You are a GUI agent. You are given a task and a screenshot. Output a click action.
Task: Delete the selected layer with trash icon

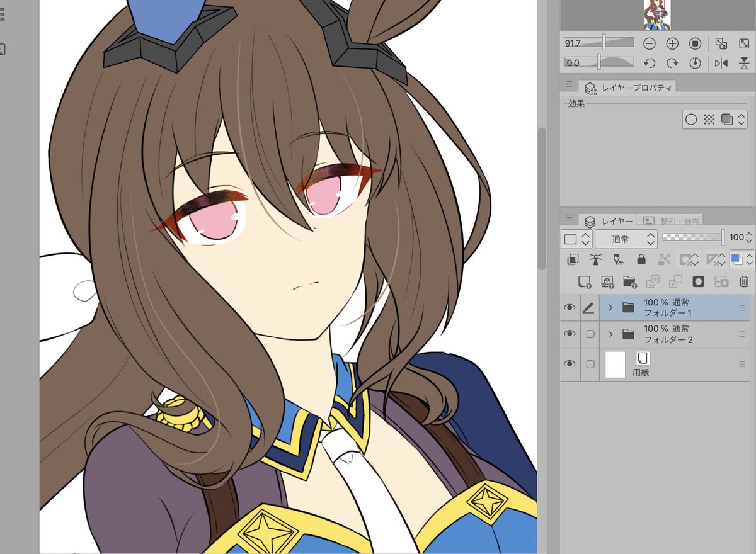(744, 281)
